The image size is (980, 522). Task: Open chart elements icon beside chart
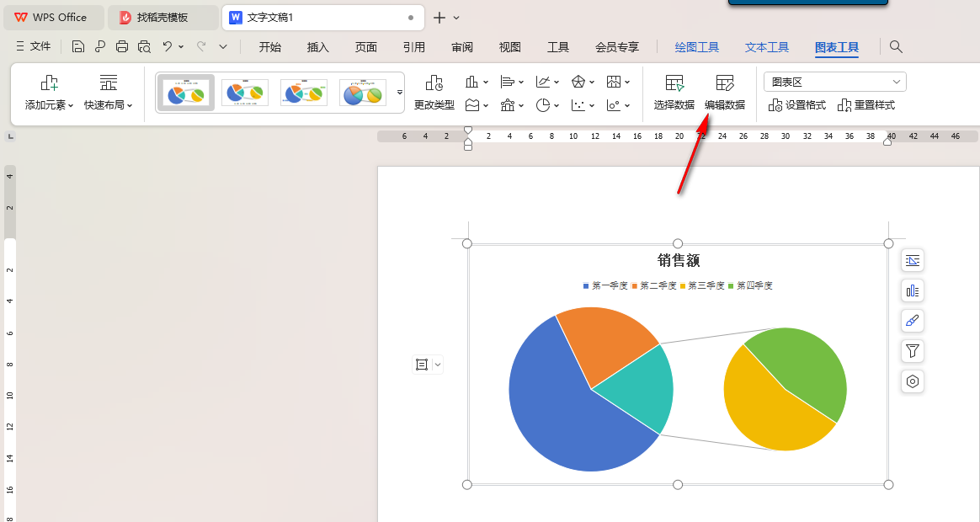tap(913, 290)
